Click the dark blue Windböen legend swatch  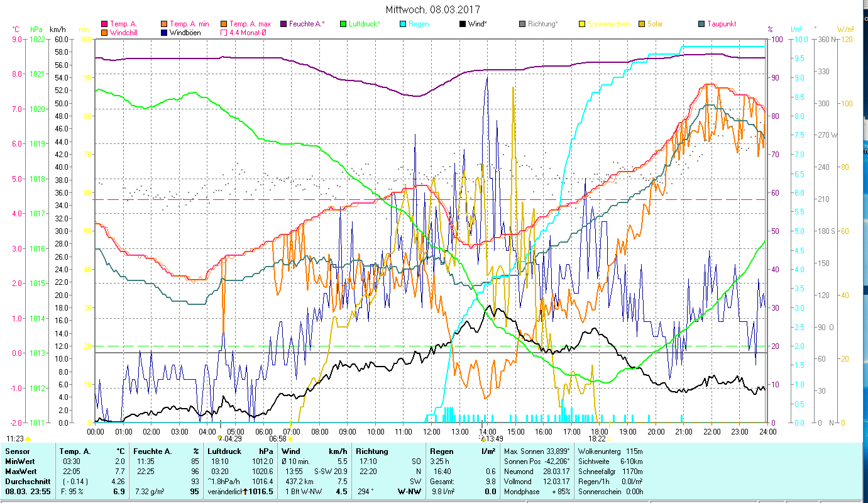164,32
